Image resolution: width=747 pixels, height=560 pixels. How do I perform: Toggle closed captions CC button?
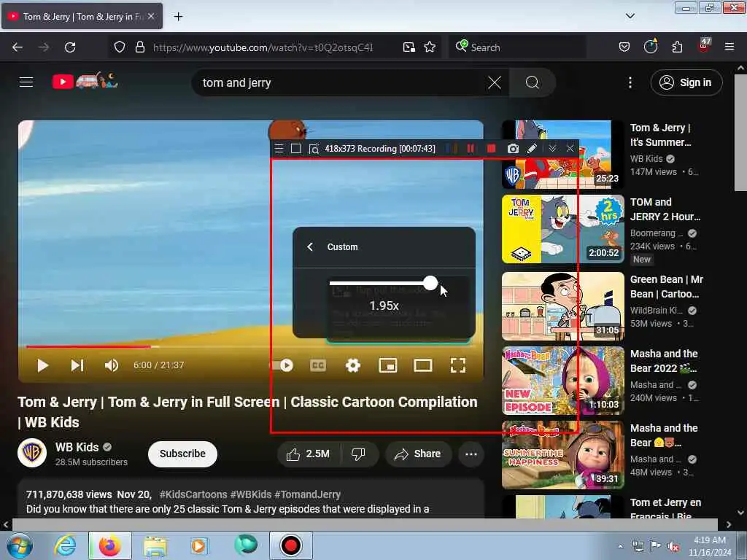(318, 365)
